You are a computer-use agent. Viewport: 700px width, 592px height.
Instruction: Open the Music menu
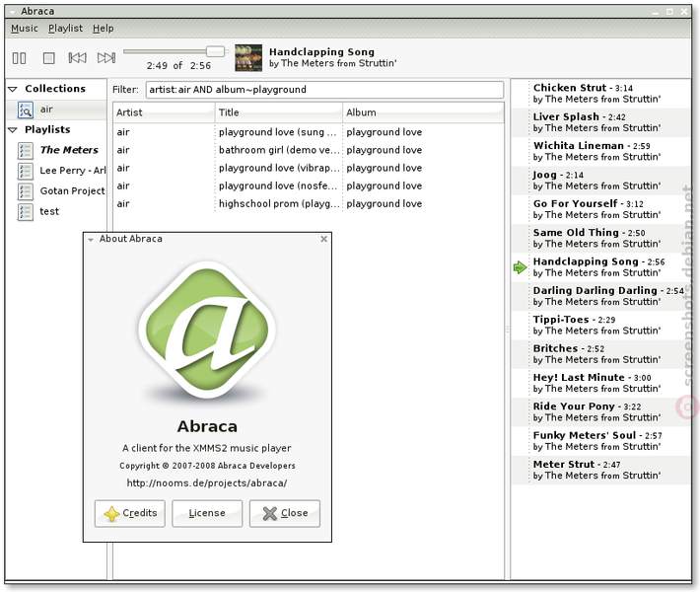click(24, 29)
